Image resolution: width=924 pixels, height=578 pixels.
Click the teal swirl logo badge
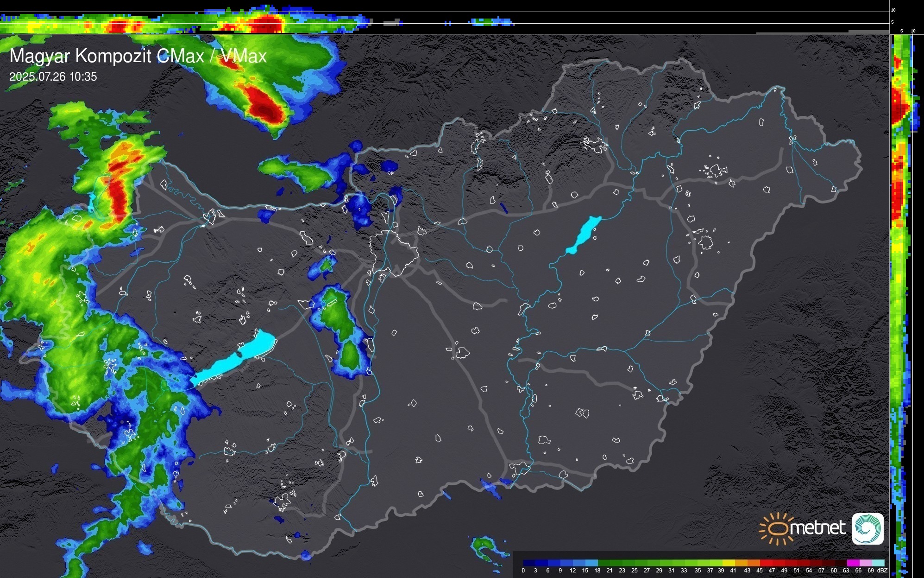coord(867,529)
